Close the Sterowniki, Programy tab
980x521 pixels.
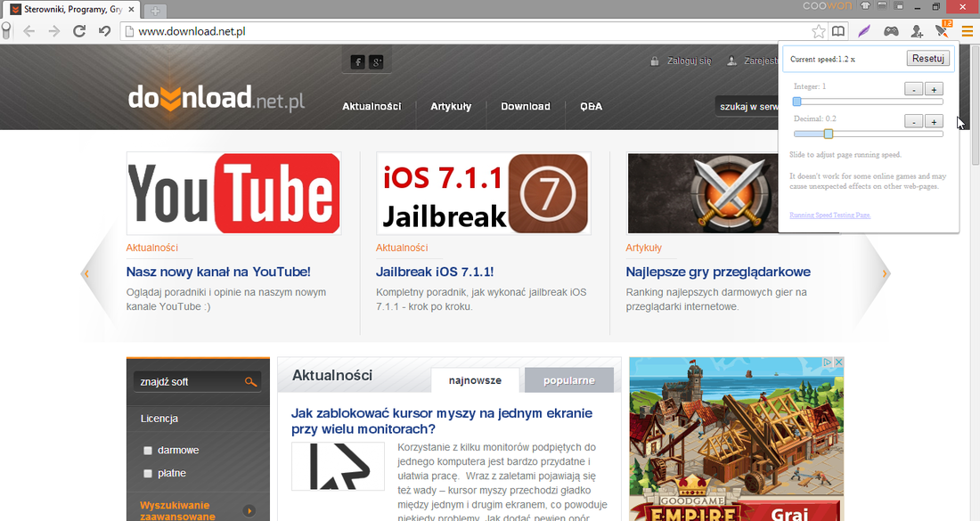pyautogui.click(x=131, y=10)
